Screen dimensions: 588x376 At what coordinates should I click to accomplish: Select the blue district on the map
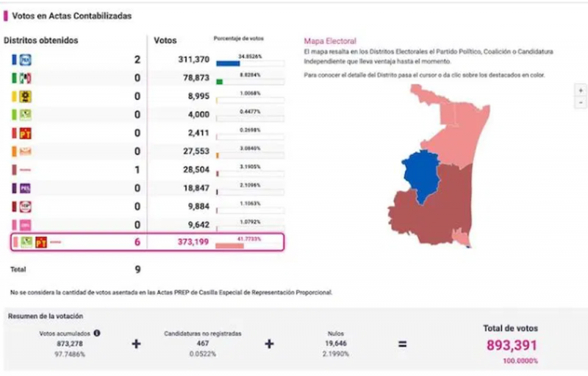click(422, 174)
